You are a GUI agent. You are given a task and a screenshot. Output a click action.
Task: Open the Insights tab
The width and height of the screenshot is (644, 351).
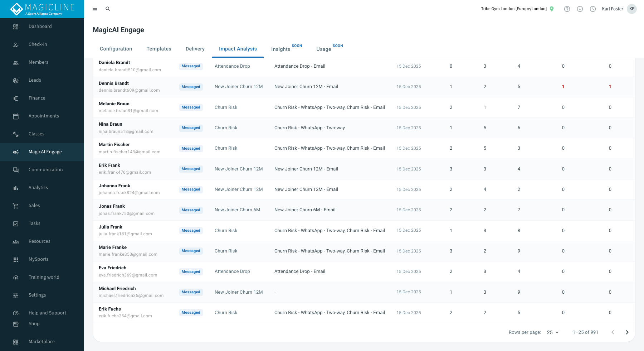[x=287, y=49]
